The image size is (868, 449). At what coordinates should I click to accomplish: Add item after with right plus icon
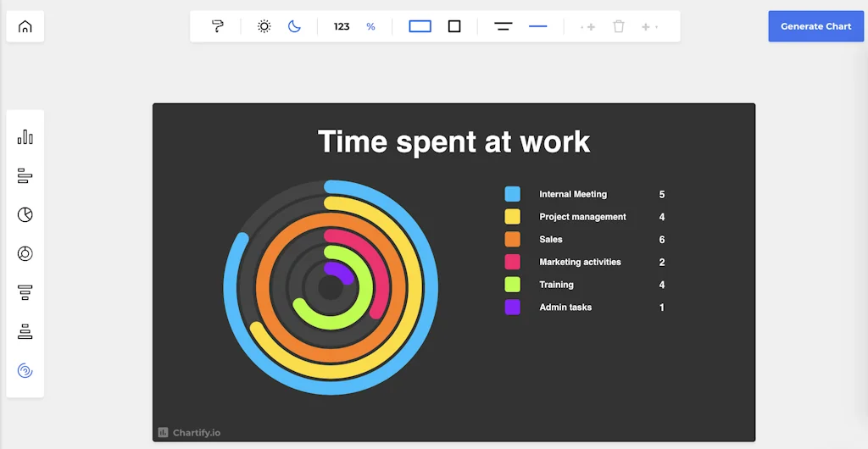649,26
